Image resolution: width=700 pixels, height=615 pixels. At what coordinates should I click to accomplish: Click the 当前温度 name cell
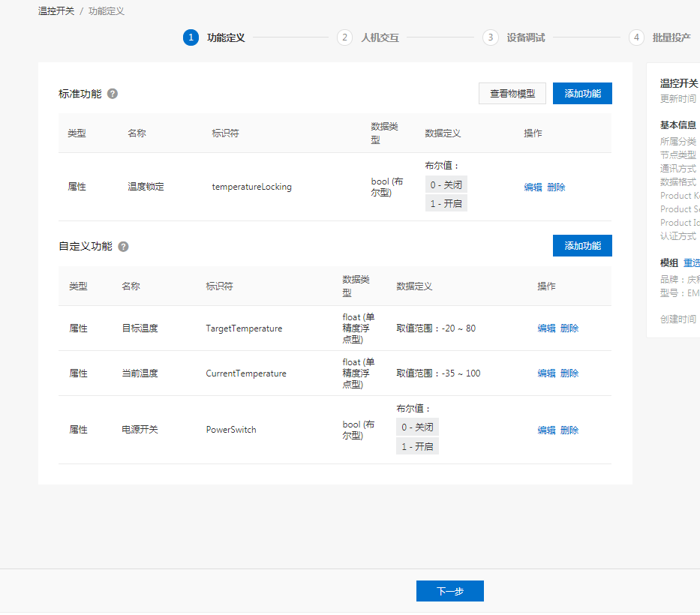click(140, 373)
